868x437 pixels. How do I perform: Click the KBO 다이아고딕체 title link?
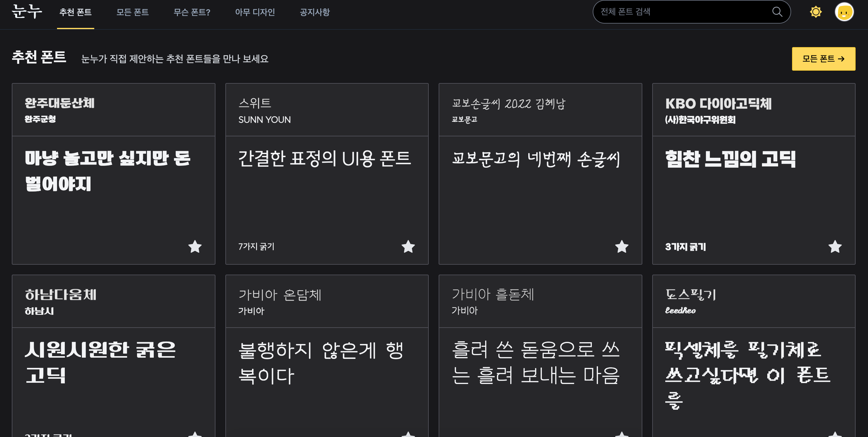pyautogui.click(x=718, y=104)
